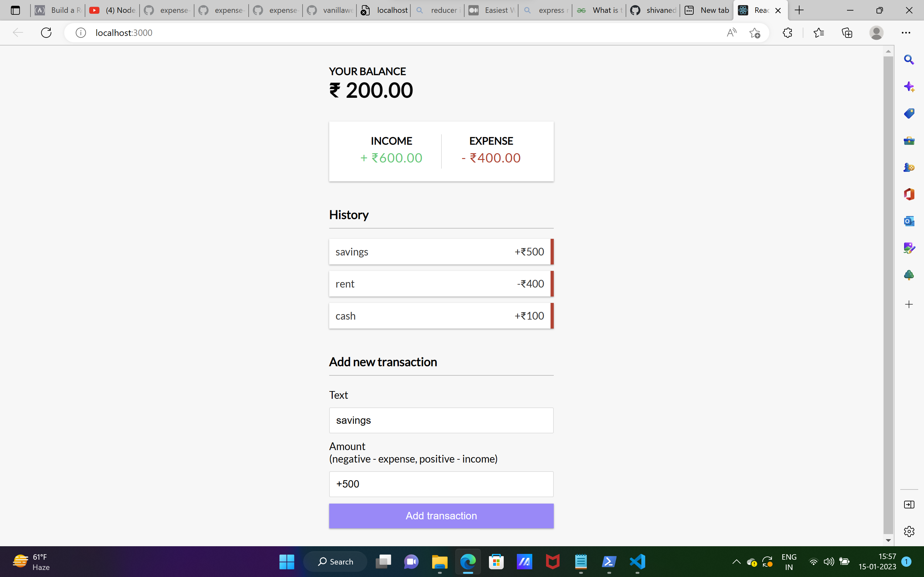The image size is (924, 577).
Task: Open the browser Extensions icon
Action: [788, 33]
